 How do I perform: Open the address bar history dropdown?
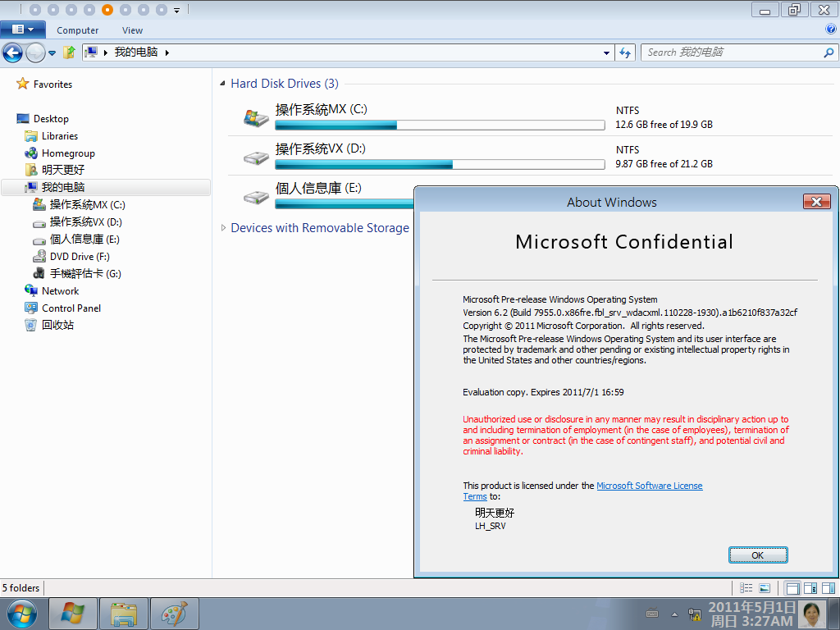point(606,52)
